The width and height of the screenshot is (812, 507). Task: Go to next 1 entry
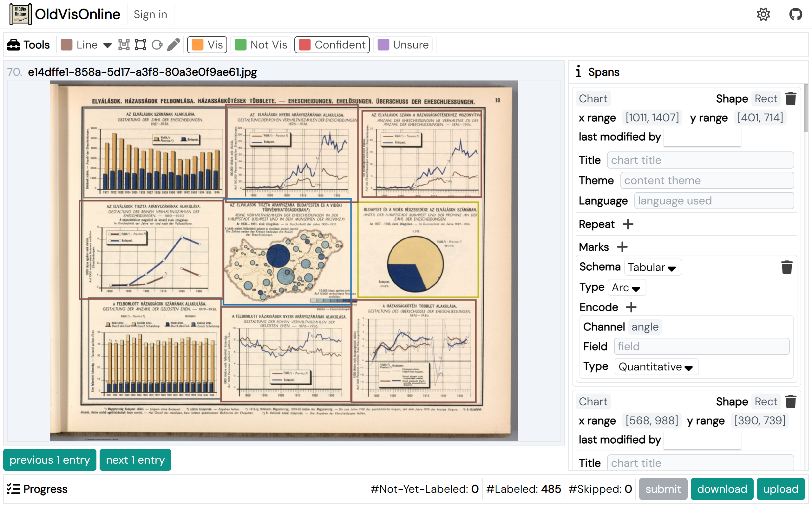135,460
